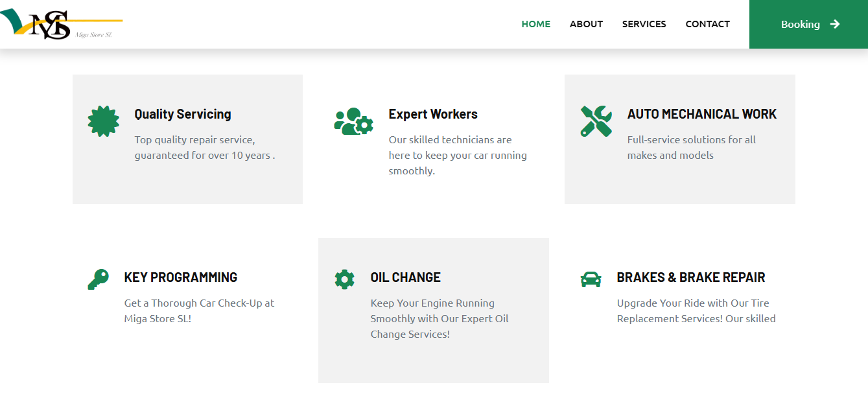Select the OIL CHANGE heading
The image size is (868, 411).
405,277
